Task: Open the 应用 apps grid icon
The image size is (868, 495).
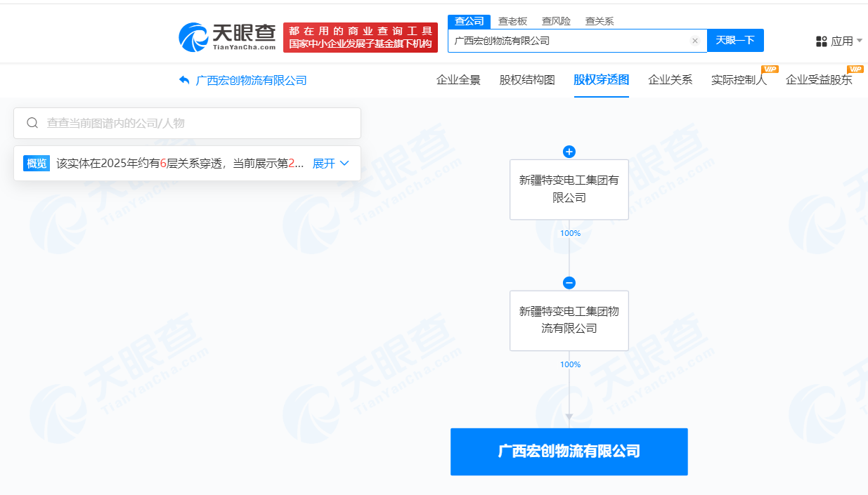Action: 822,41
